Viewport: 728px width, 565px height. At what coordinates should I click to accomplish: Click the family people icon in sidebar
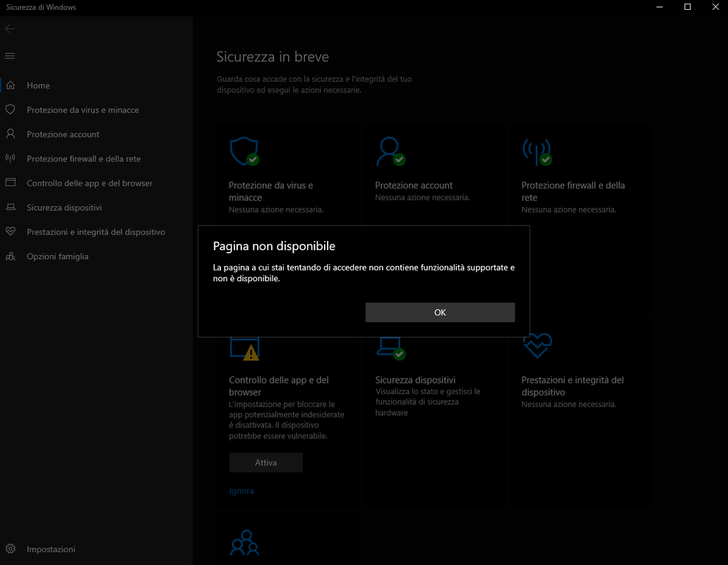(10, 256)
